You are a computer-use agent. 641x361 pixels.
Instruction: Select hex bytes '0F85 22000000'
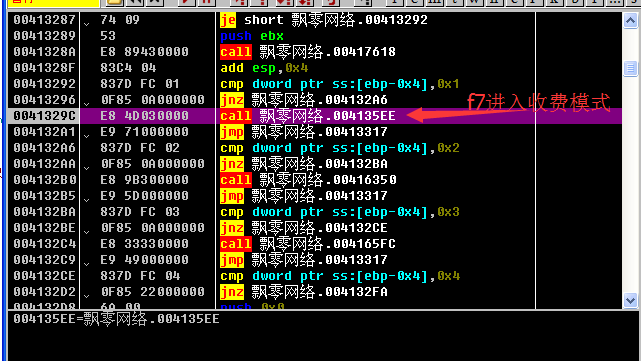(152, 291)
